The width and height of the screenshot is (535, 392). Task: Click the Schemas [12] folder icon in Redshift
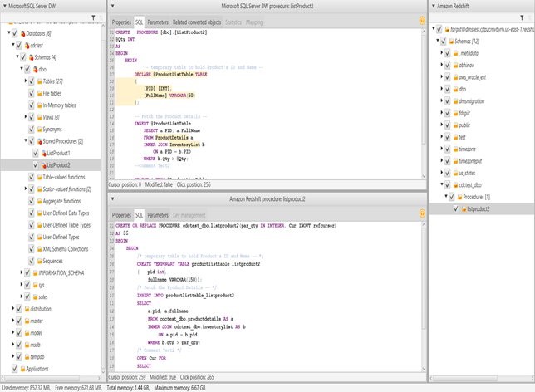451,42
